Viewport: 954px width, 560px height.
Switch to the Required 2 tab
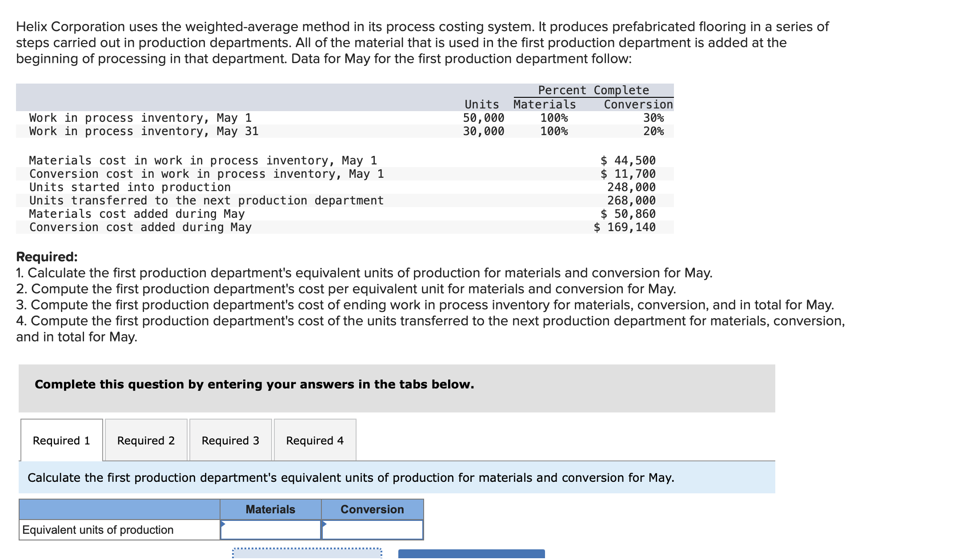(x=145, y=440)
